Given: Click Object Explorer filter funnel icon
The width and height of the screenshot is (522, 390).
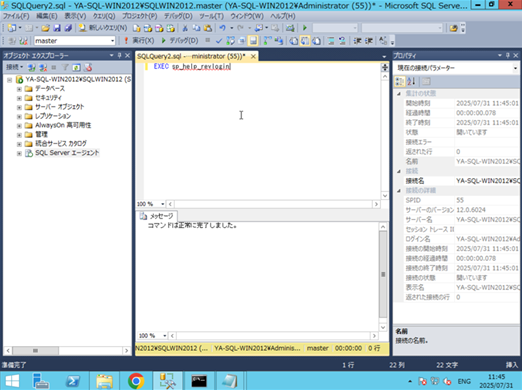Looking at the screenshot, I should click(65, 68).
